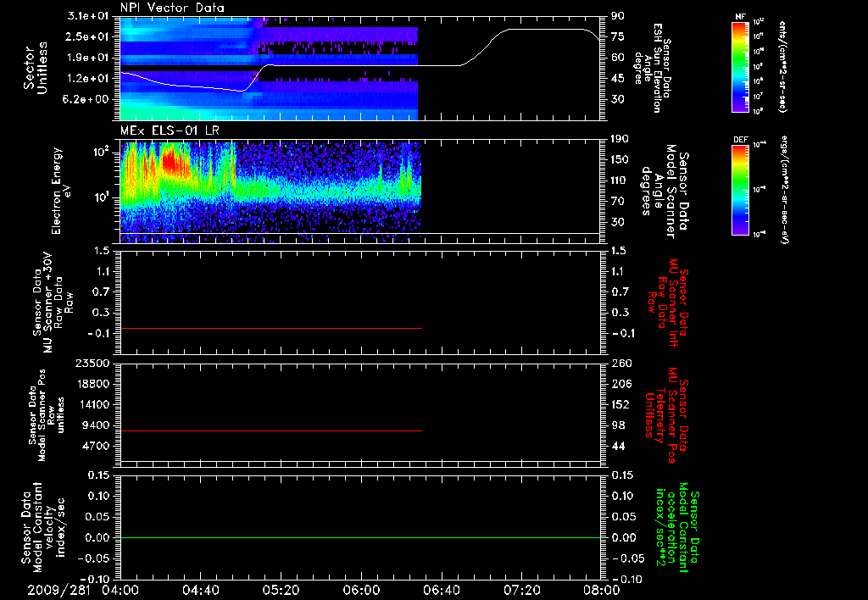Click the "ESH Sun Elevation Angle" axis label
The height and width of the screenshot is (600, 868).
(652, 68)
